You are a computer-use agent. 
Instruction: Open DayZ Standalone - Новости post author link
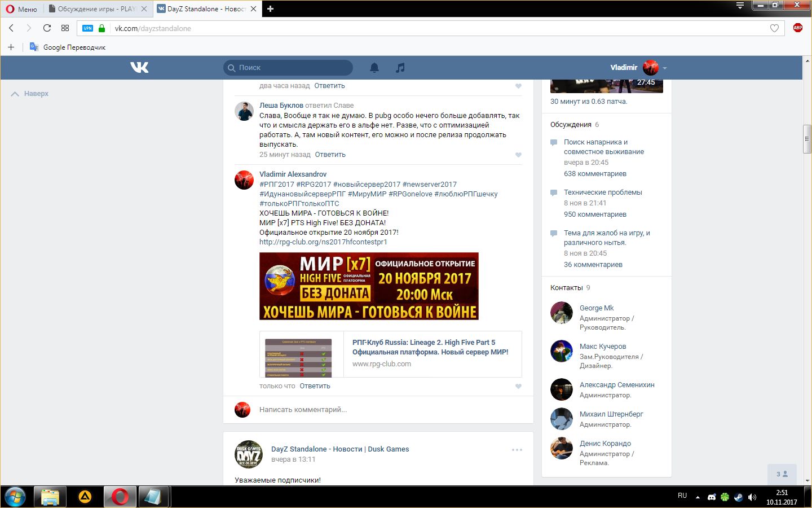pyautogui.click(x=340, y=449)
